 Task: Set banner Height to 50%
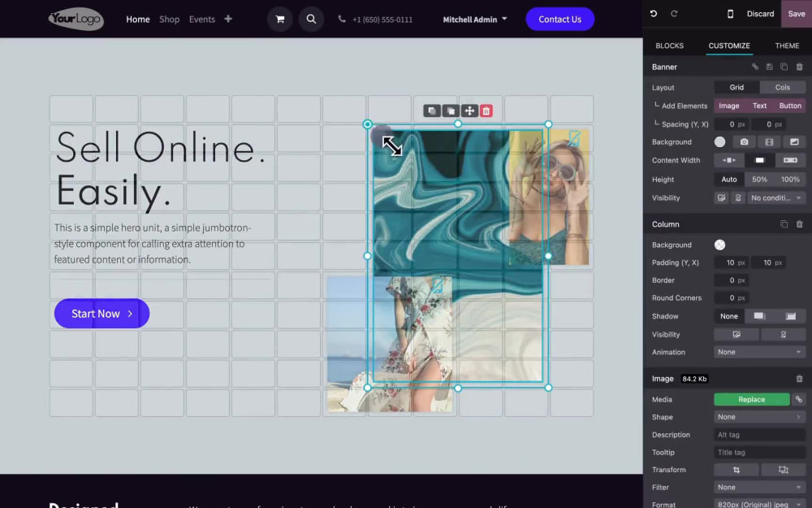tap(760, 180)
